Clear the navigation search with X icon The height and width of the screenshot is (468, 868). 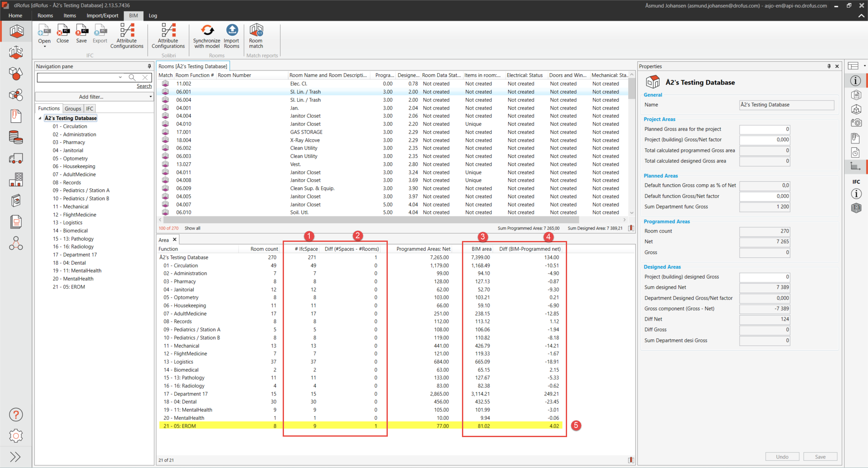pos(145,77)
